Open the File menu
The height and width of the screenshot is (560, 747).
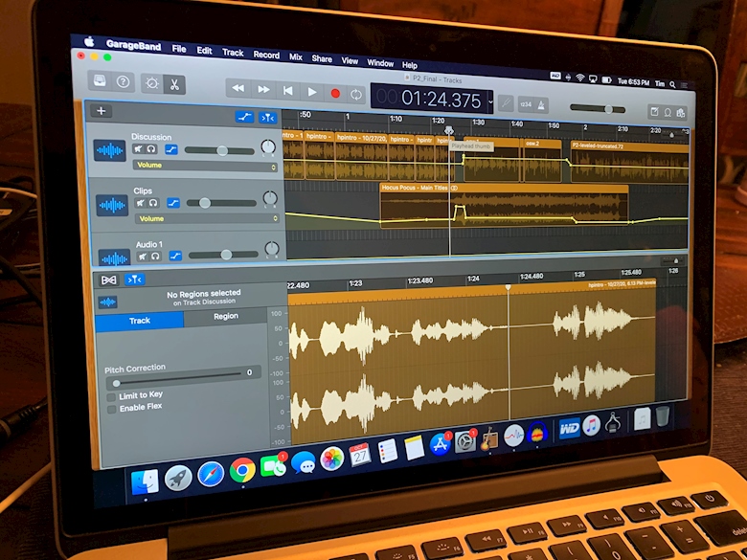coord(179,49)
